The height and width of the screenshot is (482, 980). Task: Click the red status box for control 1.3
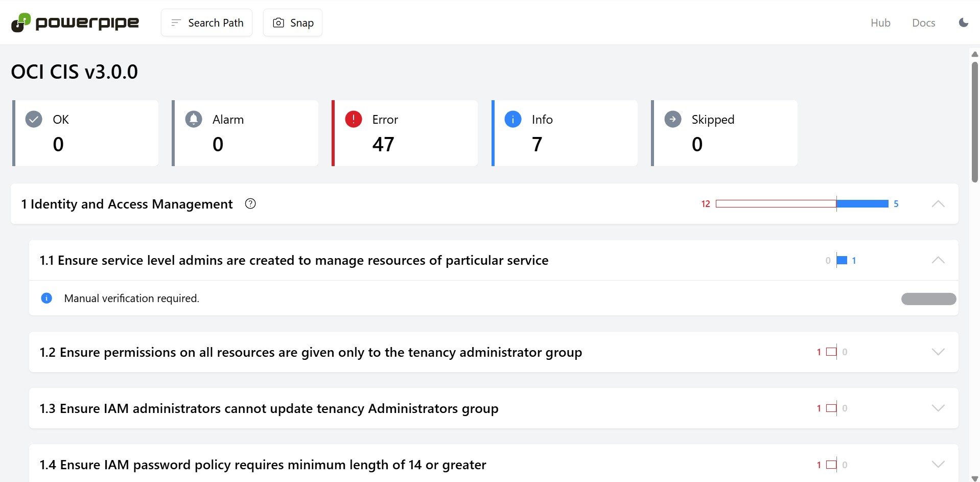click(831, 408)
